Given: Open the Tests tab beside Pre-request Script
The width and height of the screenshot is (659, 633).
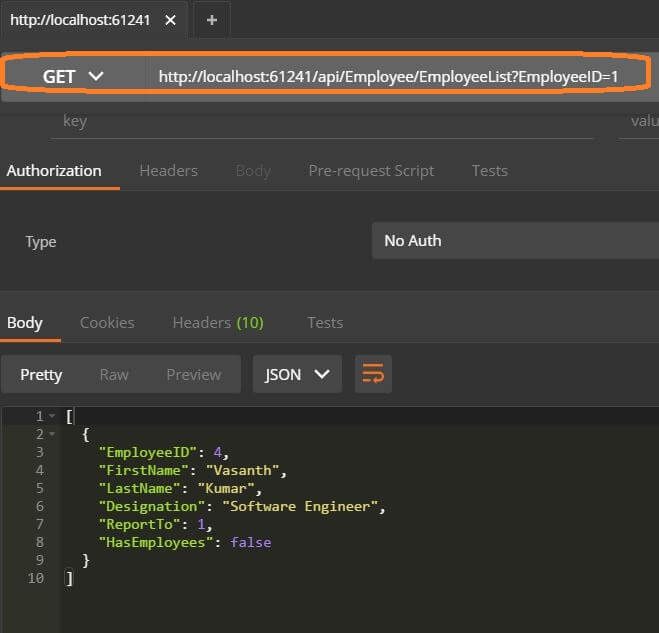Looking at the screenshot, I should coord(489,171).
